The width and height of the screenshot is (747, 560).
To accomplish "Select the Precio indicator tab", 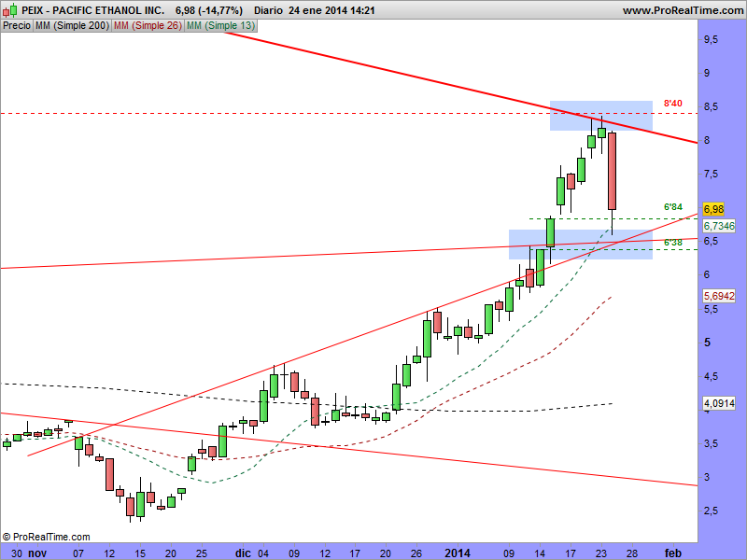I will (x=17, y=26).
